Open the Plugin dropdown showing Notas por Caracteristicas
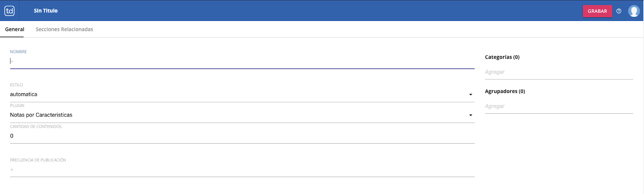 (x=237, y=115)
